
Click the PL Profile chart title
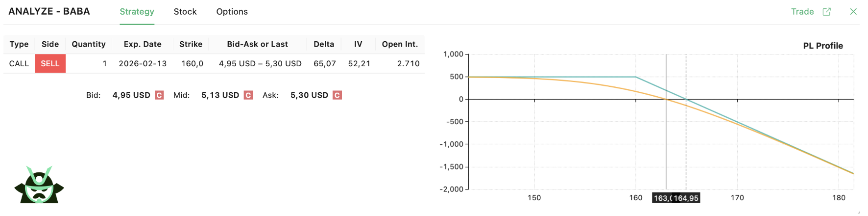click(x=823, y=46)
